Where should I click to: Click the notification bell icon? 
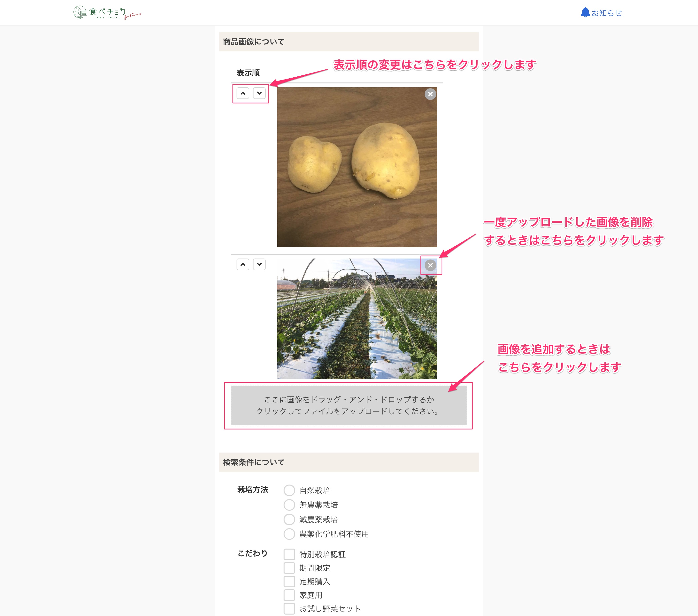pyautogui.click(x=585, y=13)
